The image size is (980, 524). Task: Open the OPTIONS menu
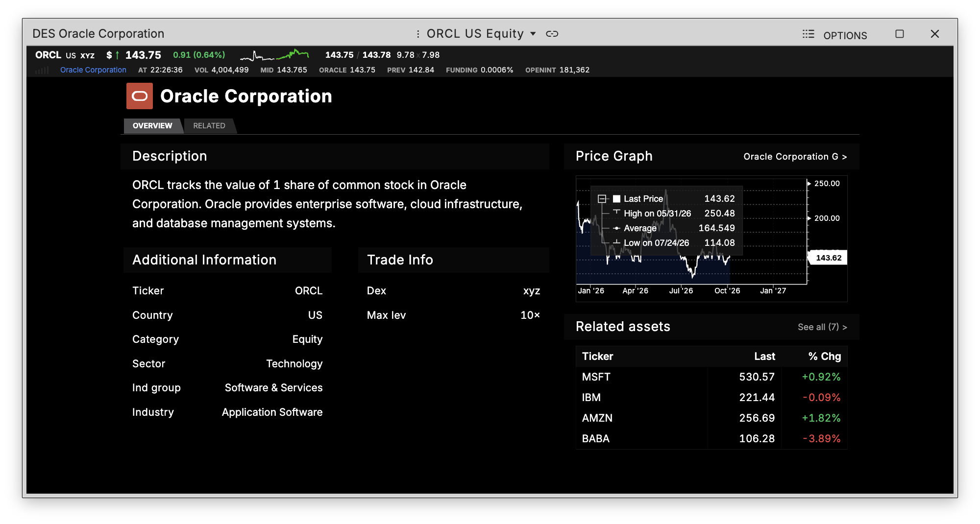(x=845, y=35)
